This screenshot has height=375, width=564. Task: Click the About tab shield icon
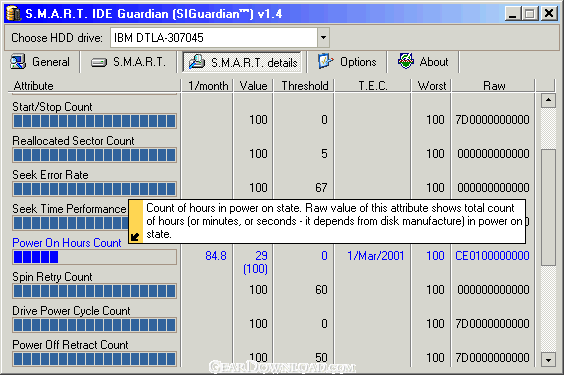coord(406,61)
